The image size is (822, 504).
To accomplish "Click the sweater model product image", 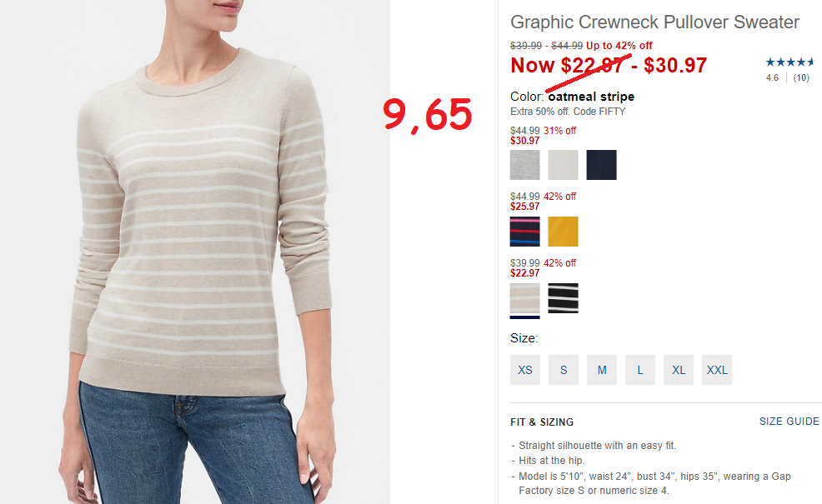I will 195,252.
